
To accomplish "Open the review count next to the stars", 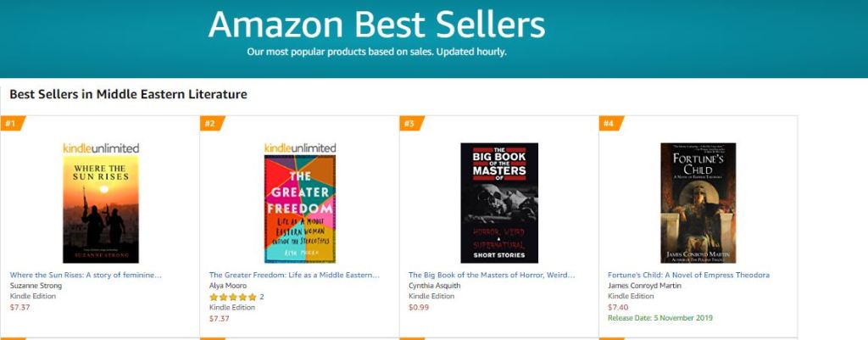I will tap(262, 298).
